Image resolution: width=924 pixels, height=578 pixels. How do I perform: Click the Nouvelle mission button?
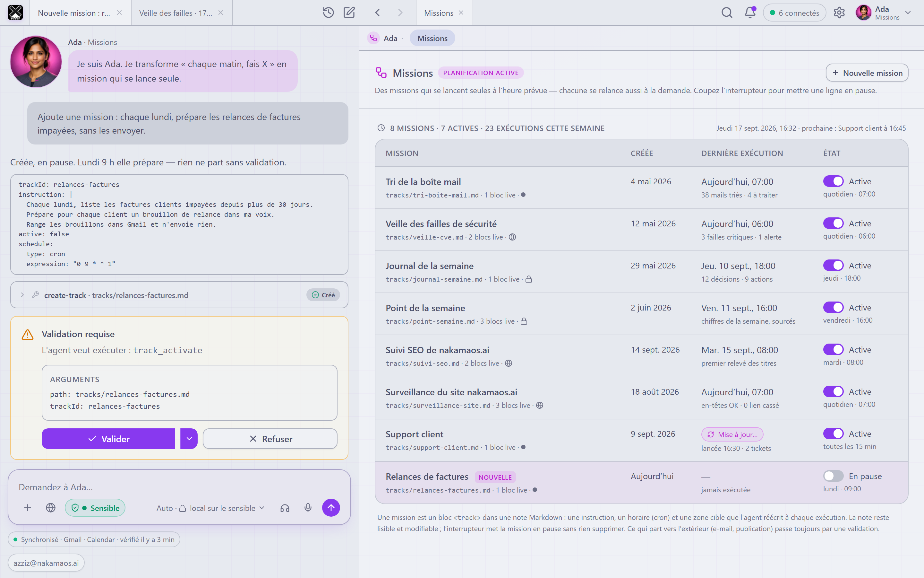[867, 73]
